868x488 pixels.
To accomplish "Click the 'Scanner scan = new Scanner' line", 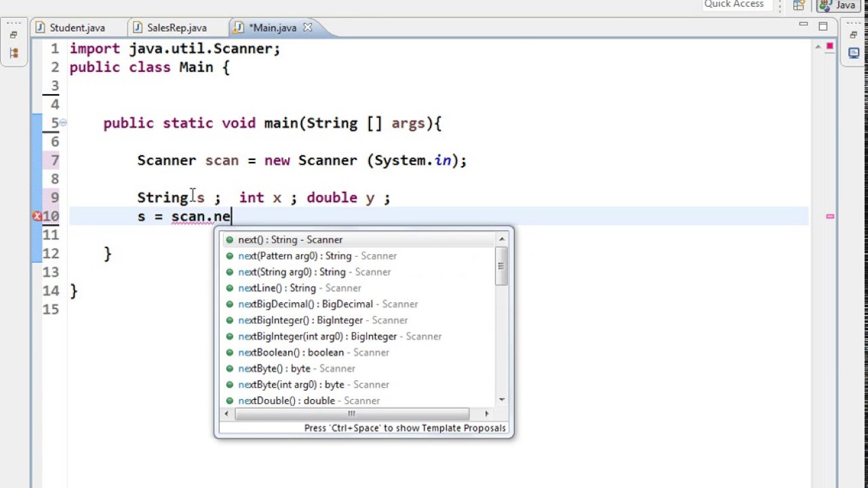I will (x=302, y=161).
